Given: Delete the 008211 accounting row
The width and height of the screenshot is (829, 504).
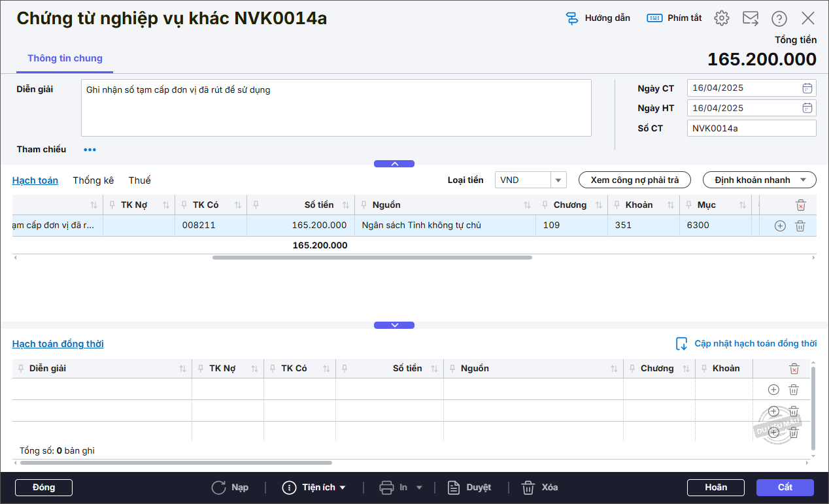Looking at the screenshot, I should click(800, 226).
